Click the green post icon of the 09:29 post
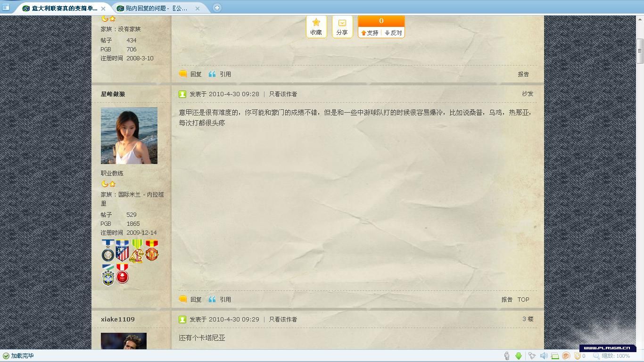 tap(182, 320)
